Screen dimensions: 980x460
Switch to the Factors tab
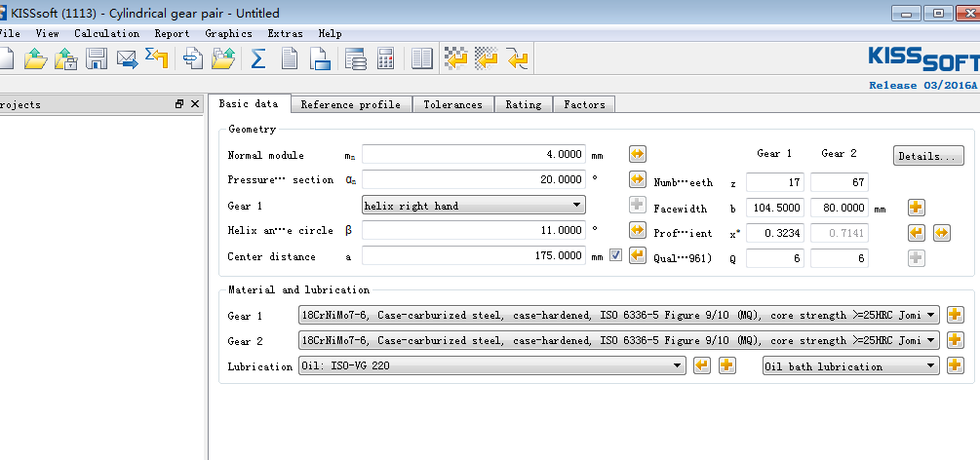584,104
